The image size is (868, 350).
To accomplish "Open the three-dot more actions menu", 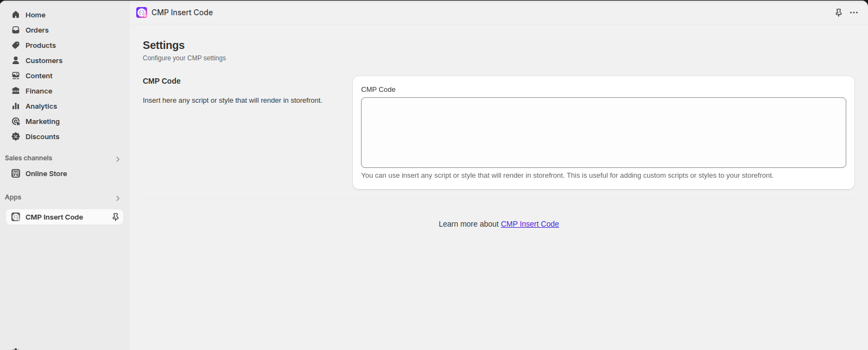I will point(854,12).
